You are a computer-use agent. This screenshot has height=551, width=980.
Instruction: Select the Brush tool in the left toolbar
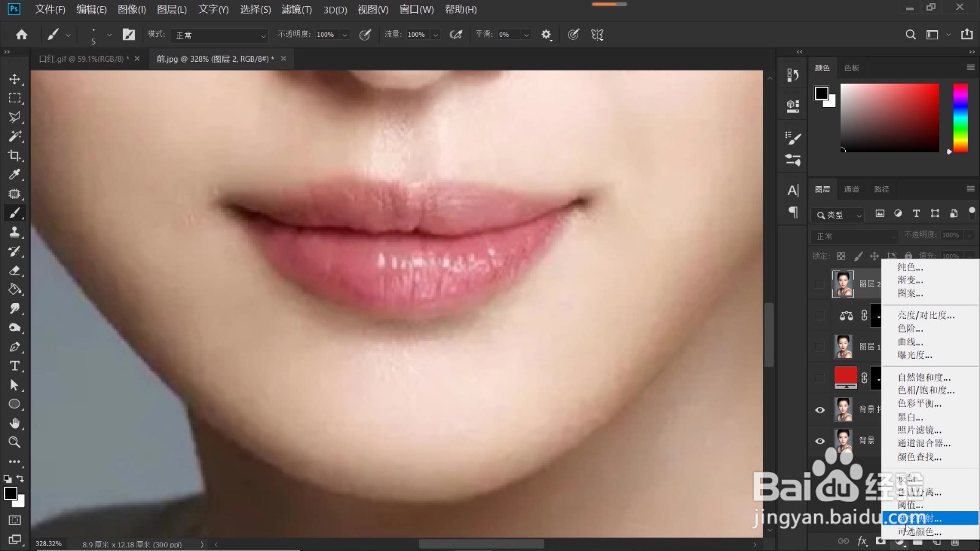point(15,213)
